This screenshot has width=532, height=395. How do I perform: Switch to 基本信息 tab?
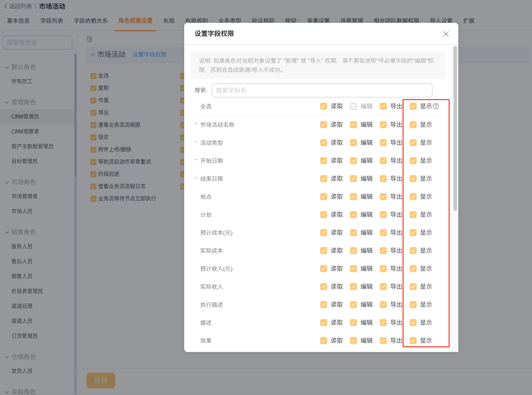pyautogui.click(x=18, y=21)
